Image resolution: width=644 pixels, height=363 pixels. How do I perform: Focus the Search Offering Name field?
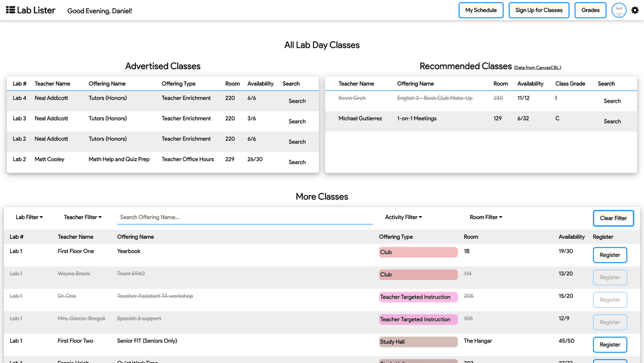click(x=245, y=217)
